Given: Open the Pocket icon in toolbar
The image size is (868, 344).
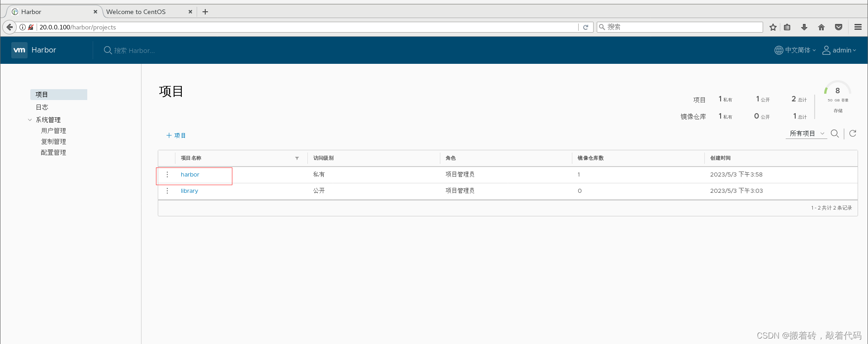Looking at the screenshot, I should pyautogui.click(x=839, y=27).
